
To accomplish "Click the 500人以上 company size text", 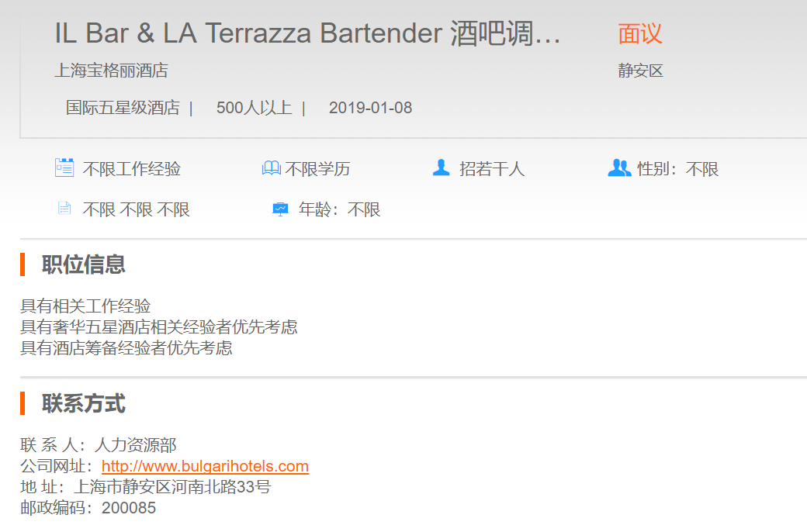I will tap(254, 108).
